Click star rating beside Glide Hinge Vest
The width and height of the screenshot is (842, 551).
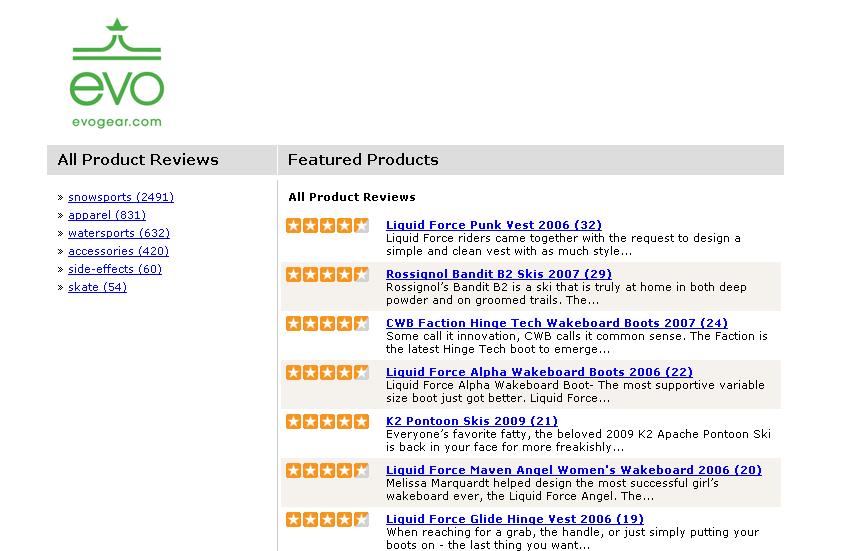pos(327,520)
